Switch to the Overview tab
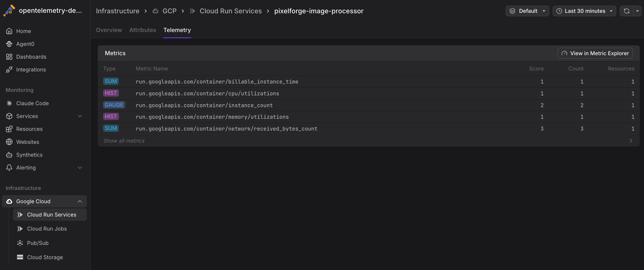The image size is (644, 270). coord(109,30)
